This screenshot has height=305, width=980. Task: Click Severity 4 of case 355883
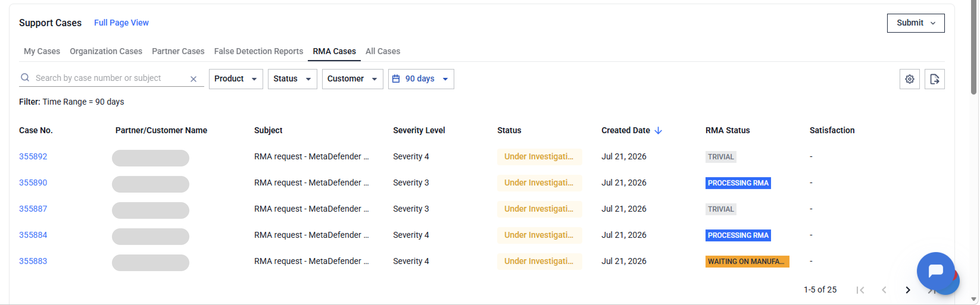(x=411, y=261)
